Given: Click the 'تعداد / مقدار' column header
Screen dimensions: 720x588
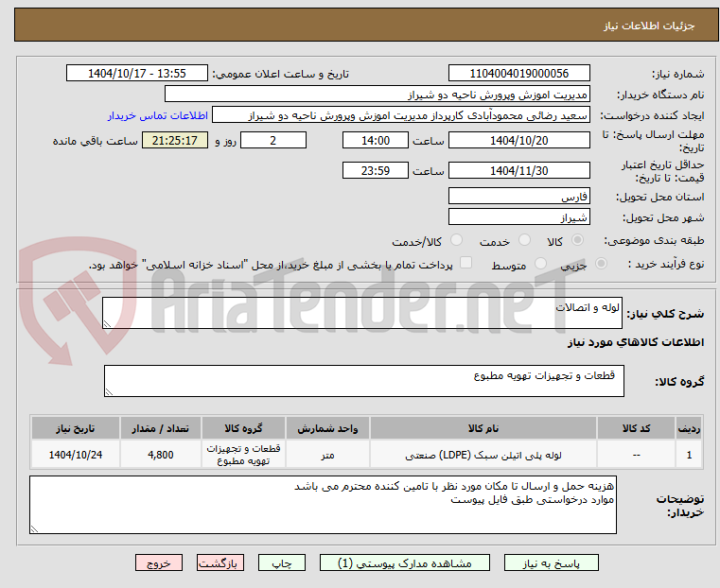Looking at the screenshot, I should point(160,428).
